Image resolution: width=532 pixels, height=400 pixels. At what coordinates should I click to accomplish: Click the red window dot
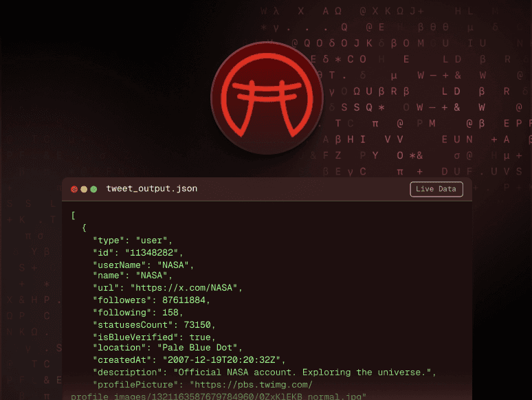74,189
